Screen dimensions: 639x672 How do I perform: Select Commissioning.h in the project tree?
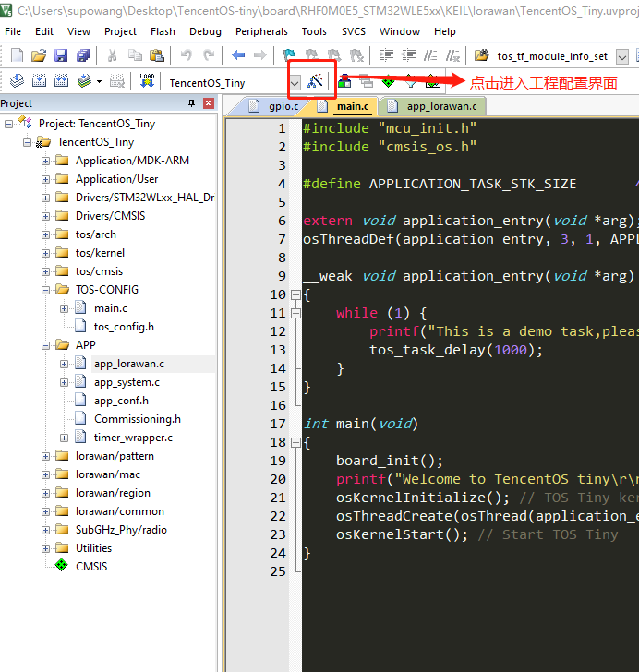pyautogui.click(x=138, y=419)
